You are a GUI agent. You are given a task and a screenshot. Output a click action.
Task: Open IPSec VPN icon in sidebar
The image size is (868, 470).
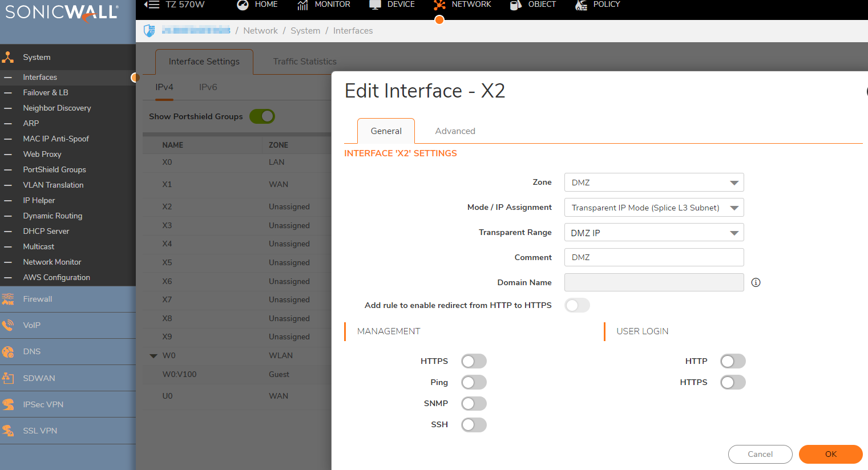coord(8,404)
